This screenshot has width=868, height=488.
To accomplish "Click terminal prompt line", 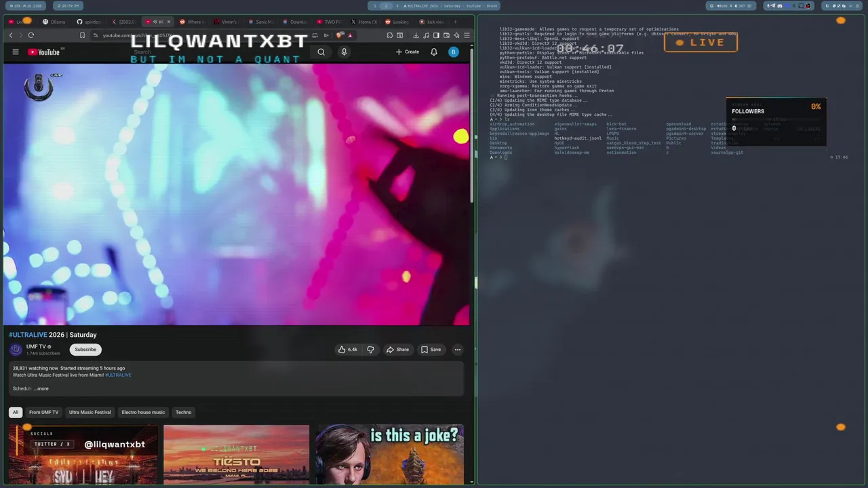I will (x=499, y=157).
